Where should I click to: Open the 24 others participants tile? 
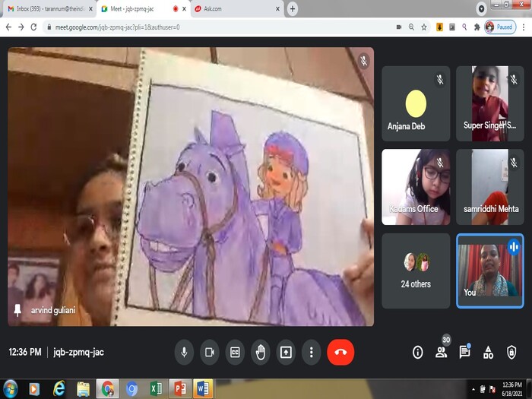click(x=416, y=271)
